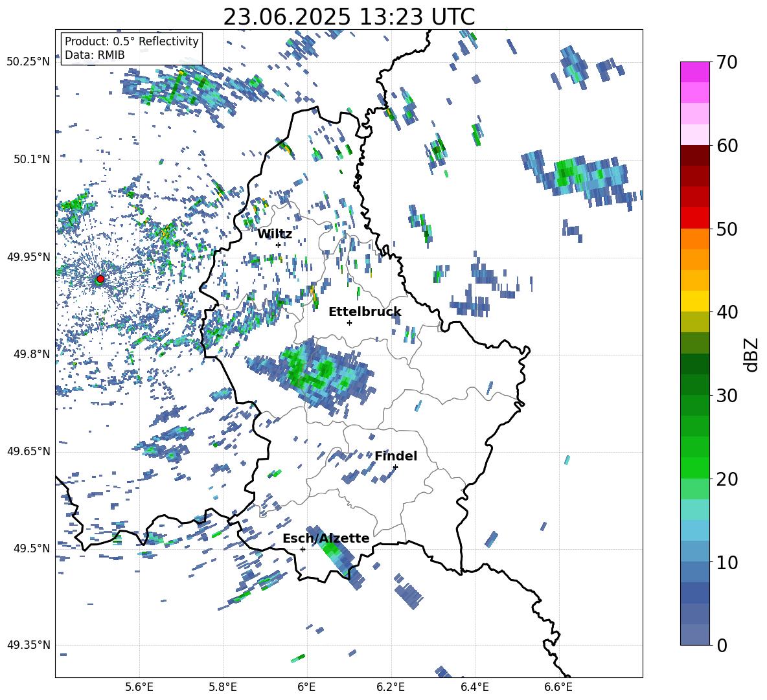This screenshot has height=700, width=767.
Task: Click the Ettelbruck city label
Action: (365, 311)
